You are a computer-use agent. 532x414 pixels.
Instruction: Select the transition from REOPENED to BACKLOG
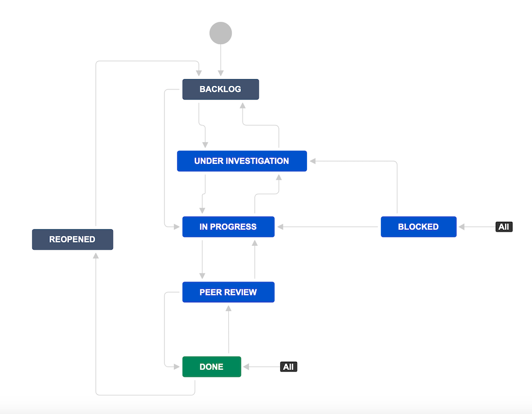(144, 62)
